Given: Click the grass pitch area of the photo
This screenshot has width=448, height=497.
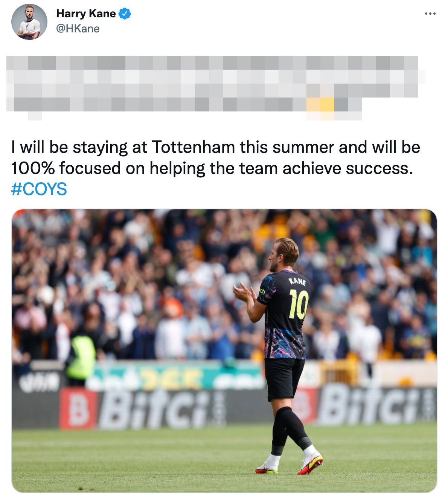Looking at the screenshot, I should [x=151, y=459].
